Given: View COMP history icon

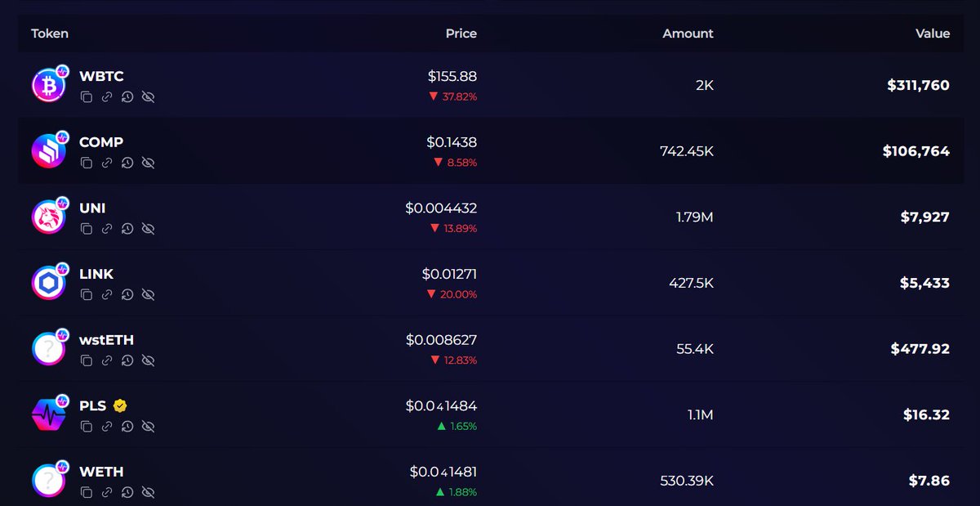Looking at the screenshot, I should pos(127,163).
